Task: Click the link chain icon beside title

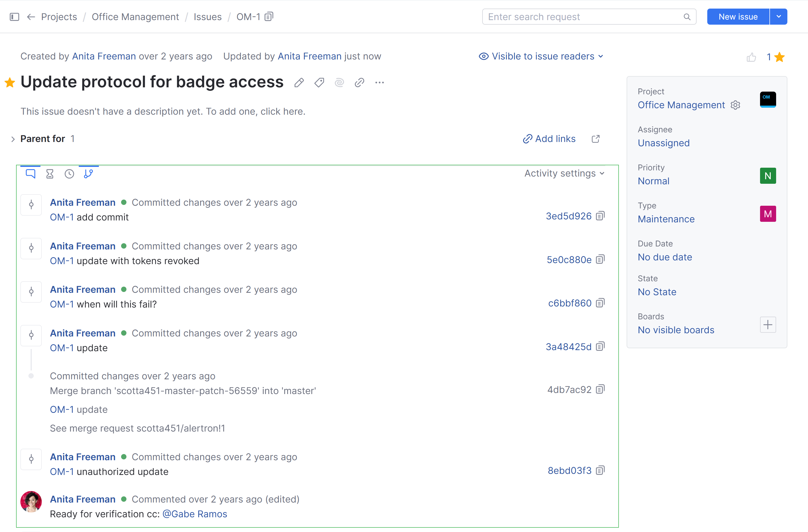Action: pyautogui.click(x=359, y=83)
